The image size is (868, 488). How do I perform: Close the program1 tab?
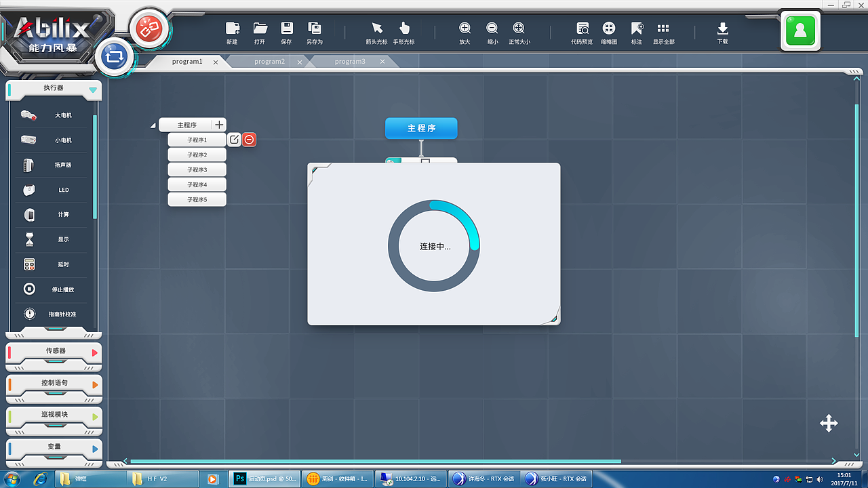pyautogui.click(x=216, y=62)
